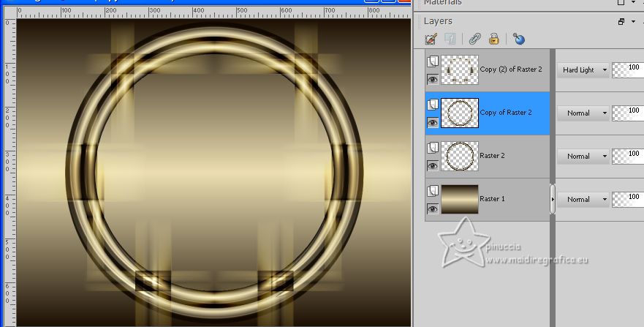The height and width of the screenshot is (327, 644).
Task: Open Normal blend dropdown for Copy of Raster 2
Action: 583,113
